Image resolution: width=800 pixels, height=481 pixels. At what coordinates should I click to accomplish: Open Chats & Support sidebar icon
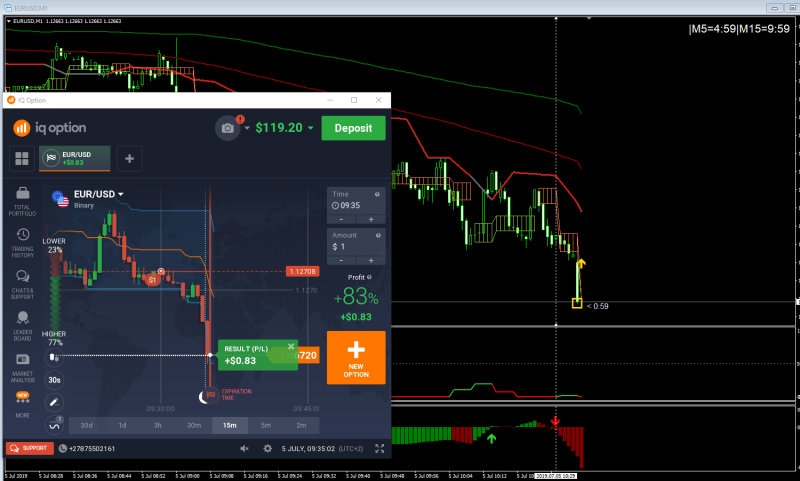(x=22, y=285)
